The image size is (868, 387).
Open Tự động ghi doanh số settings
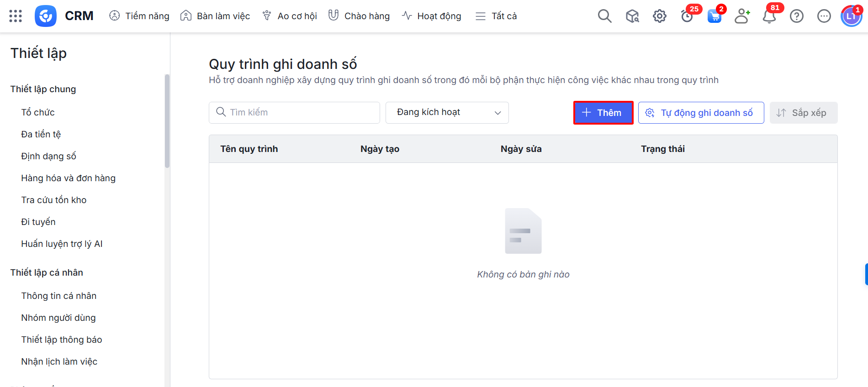pos(701,113)
